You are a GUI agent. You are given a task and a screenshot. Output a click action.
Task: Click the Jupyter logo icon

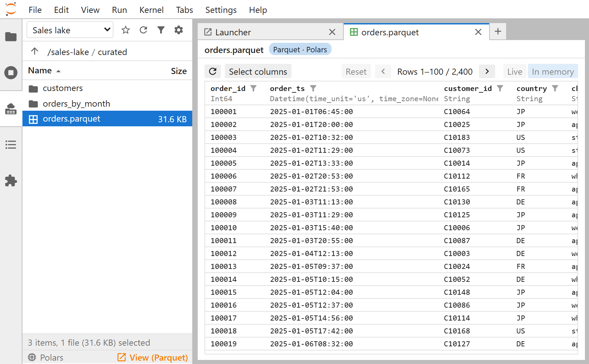[11, 9]
